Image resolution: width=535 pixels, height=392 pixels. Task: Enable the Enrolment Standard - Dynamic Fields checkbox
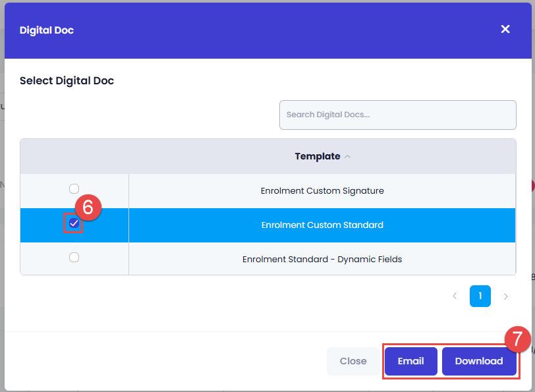(74, 258)
